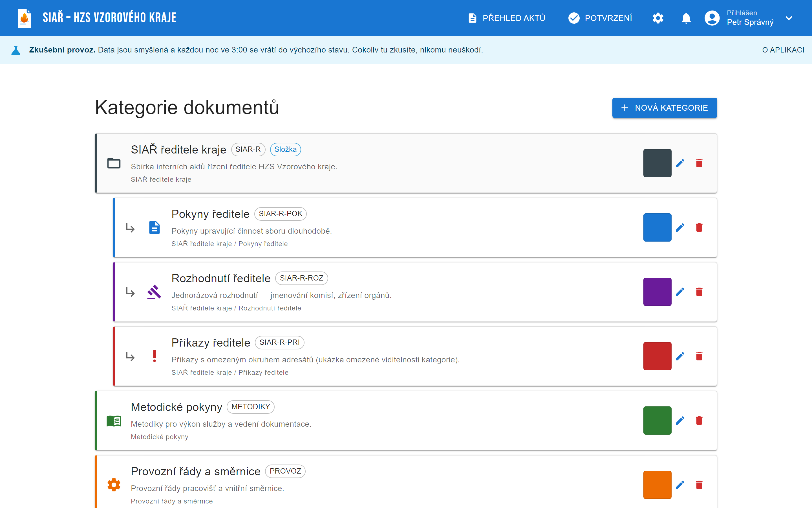Click description 'Metodiky pro výkon služby a vedení dokumentace.'
This screenshot has height=508, width=812.
point(221,424)
